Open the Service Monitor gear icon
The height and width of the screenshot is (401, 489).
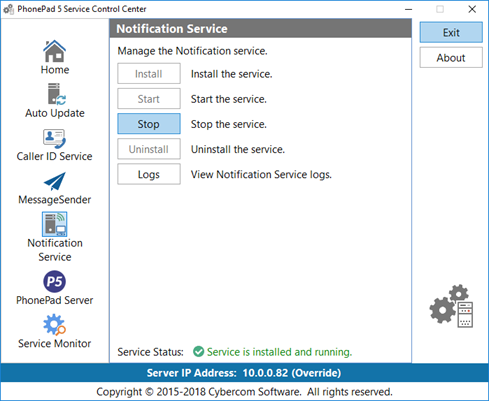[55, 324]
